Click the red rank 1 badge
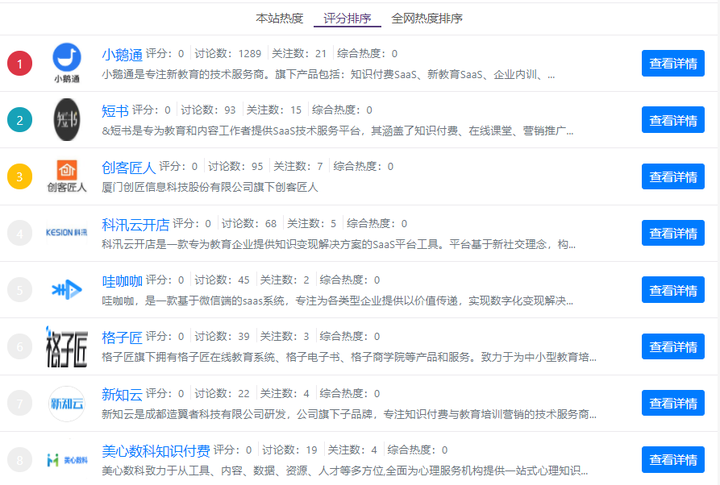 click(x=20, y=63)
